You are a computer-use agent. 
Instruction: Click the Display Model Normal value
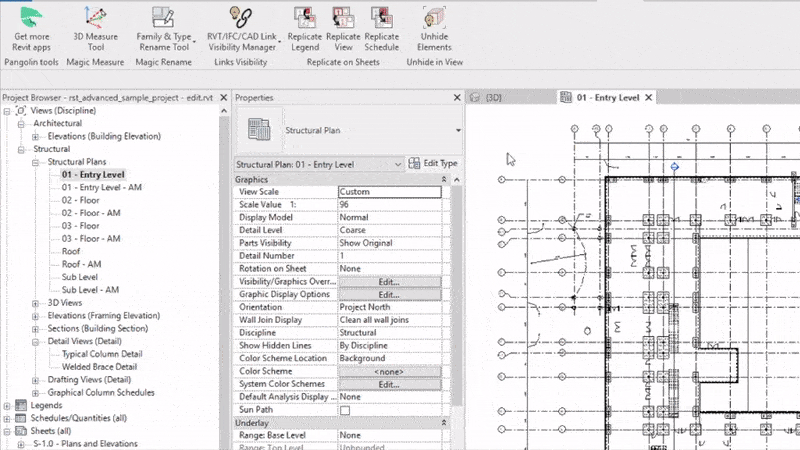389,217
